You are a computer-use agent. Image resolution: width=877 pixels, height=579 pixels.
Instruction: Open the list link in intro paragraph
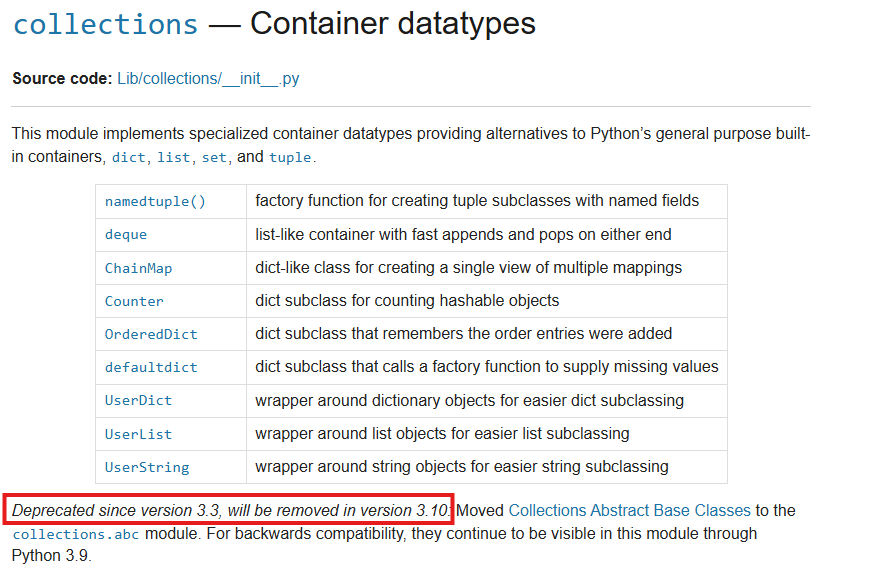coord(173,157)
